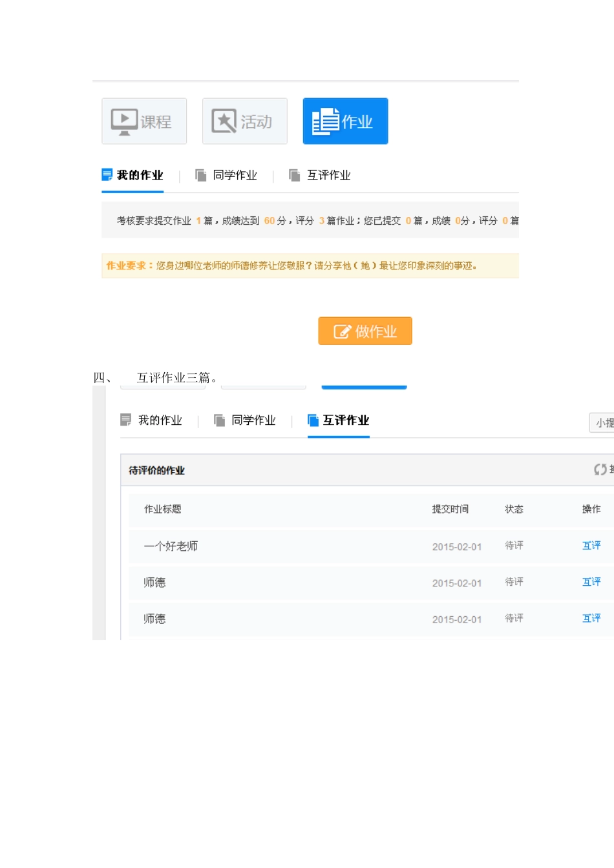This screenshot has width=614, height=868.
Task: Click the gray icon beside upper 互评作业
Action: click(295, 175)
